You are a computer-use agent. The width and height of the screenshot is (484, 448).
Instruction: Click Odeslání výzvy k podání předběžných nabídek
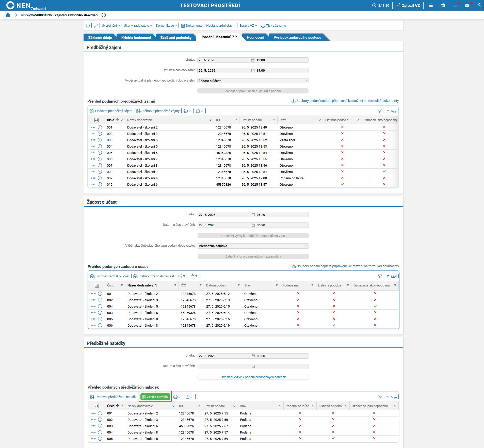pyautogui.click(x=253, y=377)
